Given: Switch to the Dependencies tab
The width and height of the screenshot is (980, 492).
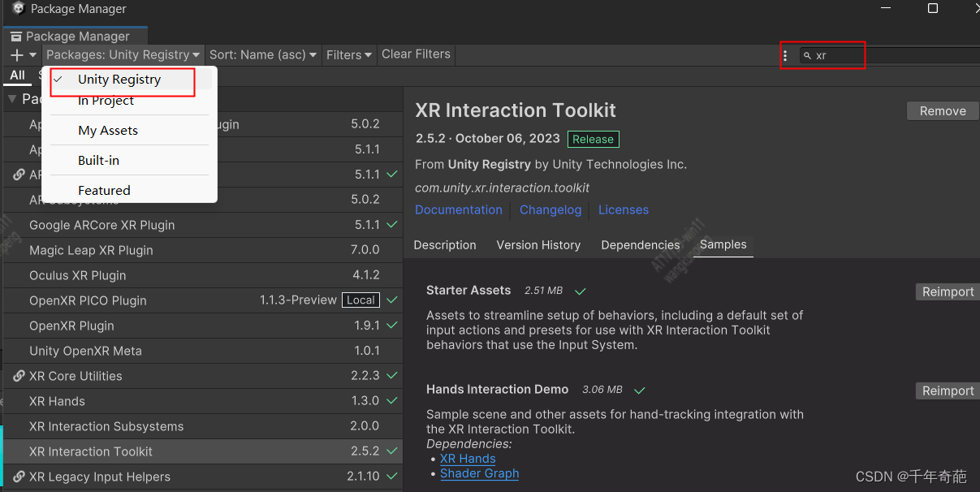Looking at the screenshot, I should 640,245.
